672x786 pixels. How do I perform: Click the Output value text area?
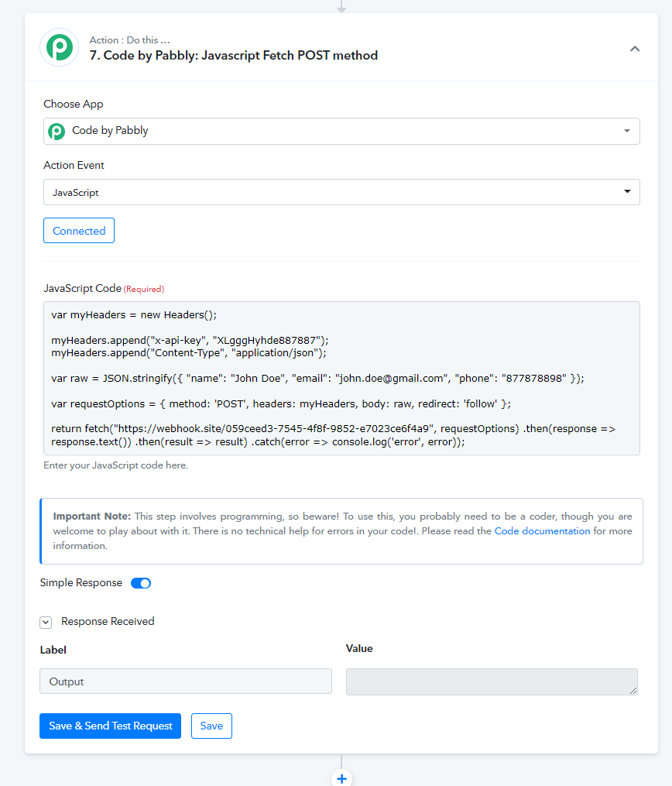tap(492, 681)
